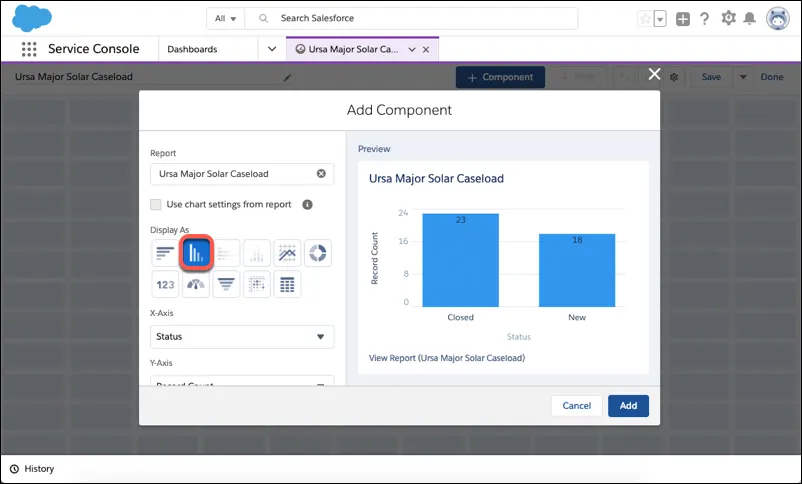Click the Add button
This screenshot has width=802, height=484.
(x=628, y=406)
